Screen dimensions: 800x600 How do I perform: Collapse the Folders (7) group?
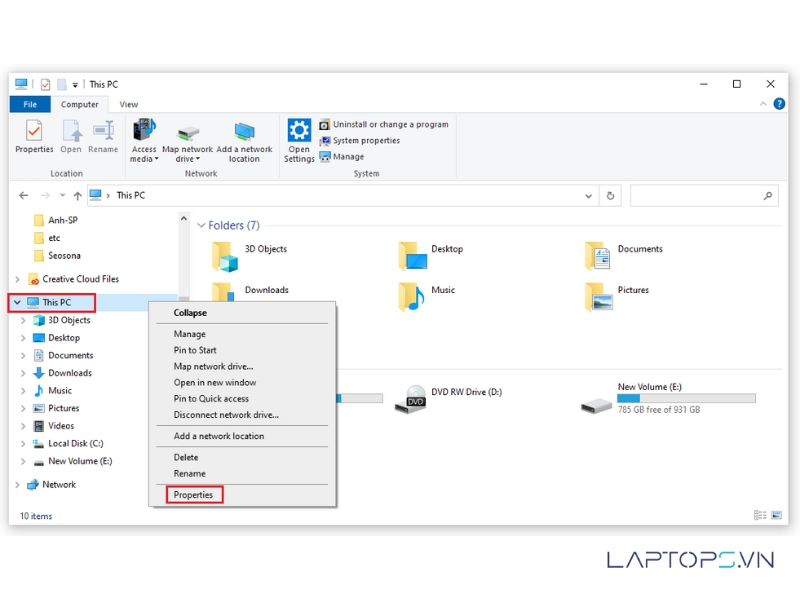(x=200, y=226)
